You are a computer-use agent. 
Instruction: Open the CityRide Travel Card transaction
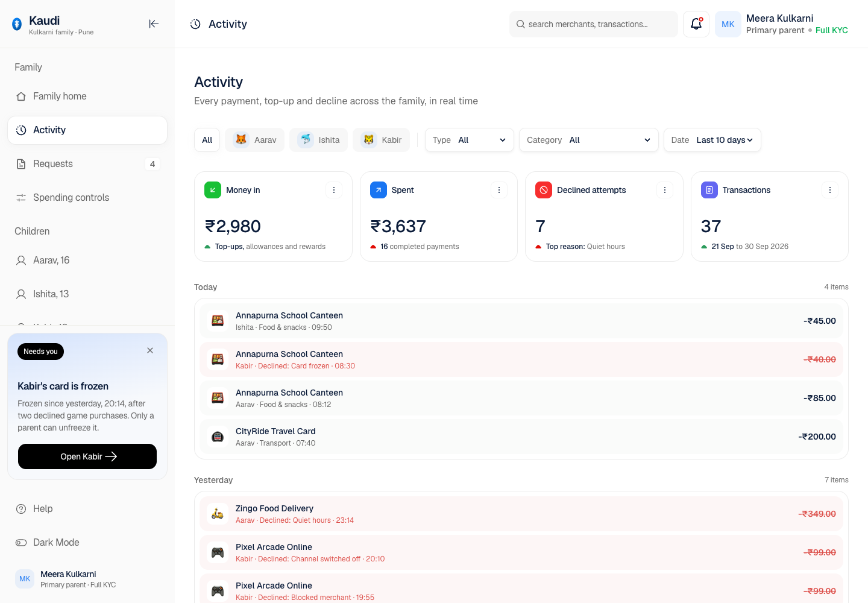click(521, 437)
